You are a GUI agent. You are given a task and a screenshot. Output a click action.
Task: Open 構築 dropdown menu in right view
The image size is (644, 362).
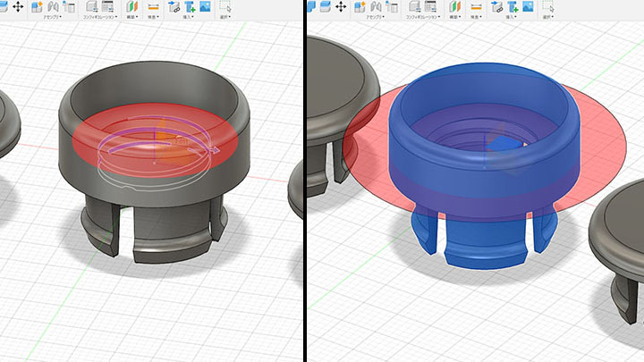(454, 17)
